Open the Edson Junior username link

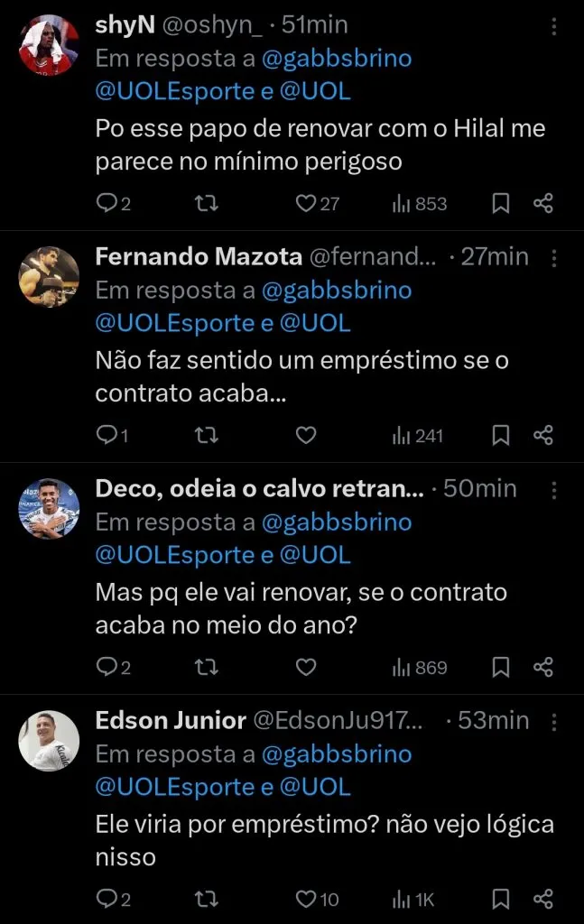171,720
